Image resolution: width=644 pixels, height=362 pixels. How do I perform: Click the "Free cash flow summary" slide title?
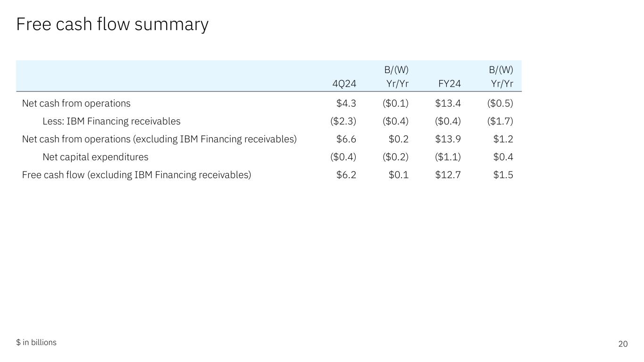tap(112, 25)
